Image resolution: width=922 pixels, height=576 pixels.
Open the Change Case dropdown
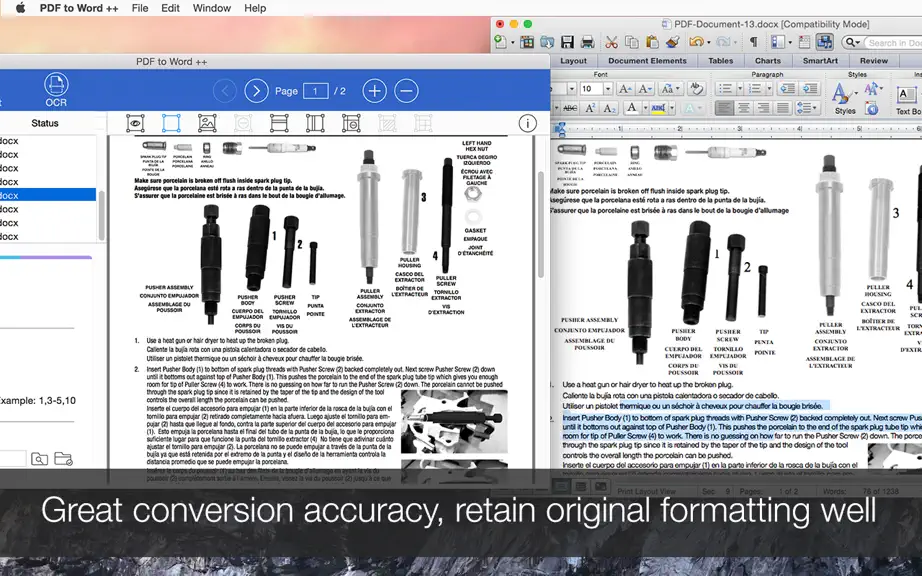click(x=670, y=89)
